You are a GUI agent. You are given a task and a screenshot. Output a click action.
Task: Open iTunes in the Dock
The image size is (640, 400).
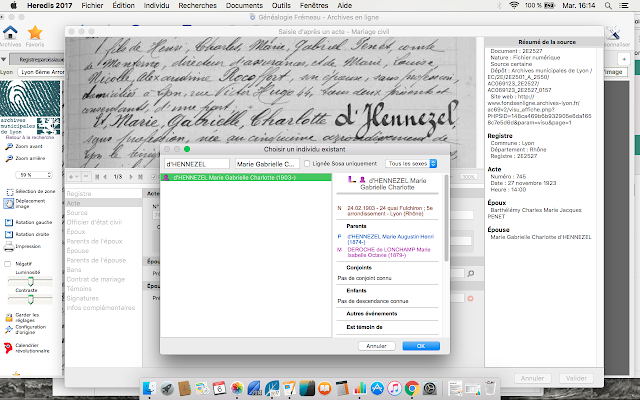[x=395, y=388]
